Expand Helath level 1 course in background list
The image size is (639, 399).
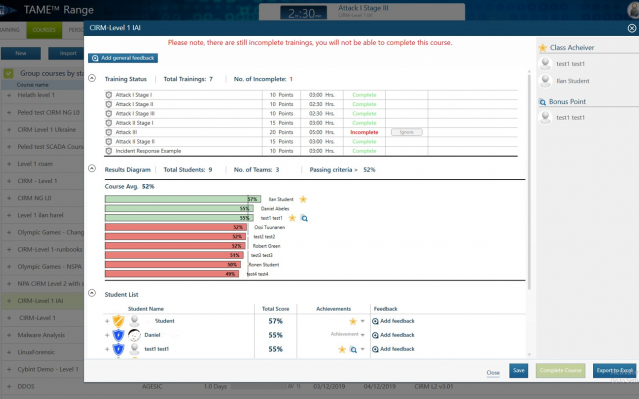[x=9, y=95]
